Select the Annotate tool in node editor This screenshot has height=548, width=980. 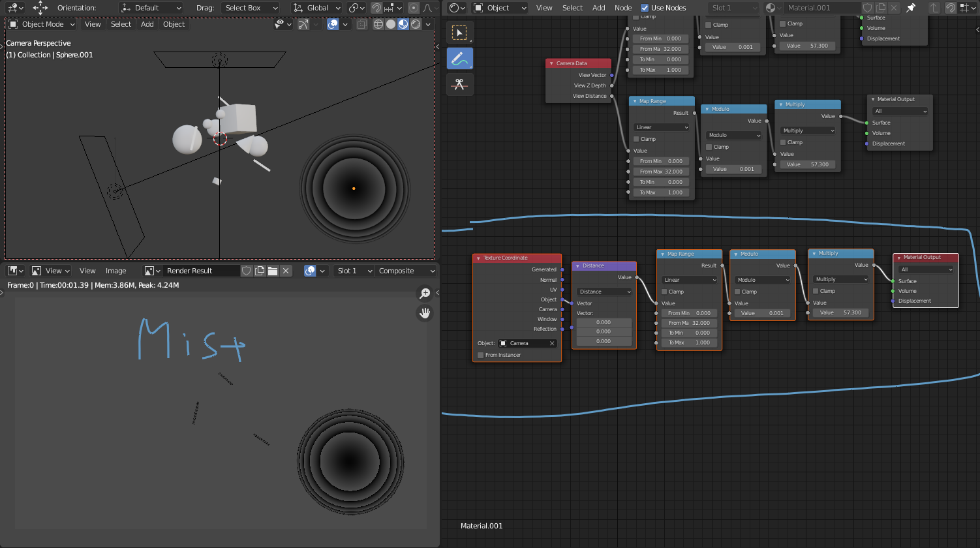pos(459,59)
